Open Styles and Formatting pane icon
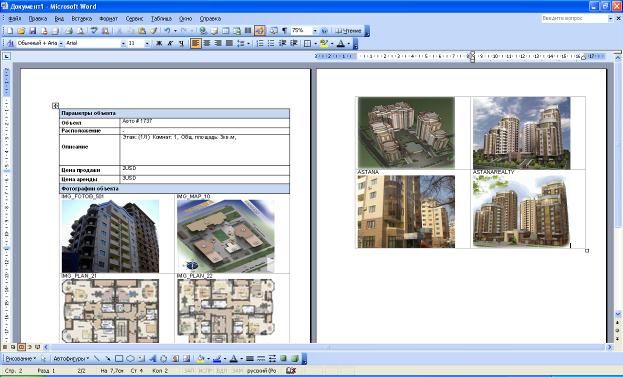Screen dimensions: 623x377 point(11,43)
